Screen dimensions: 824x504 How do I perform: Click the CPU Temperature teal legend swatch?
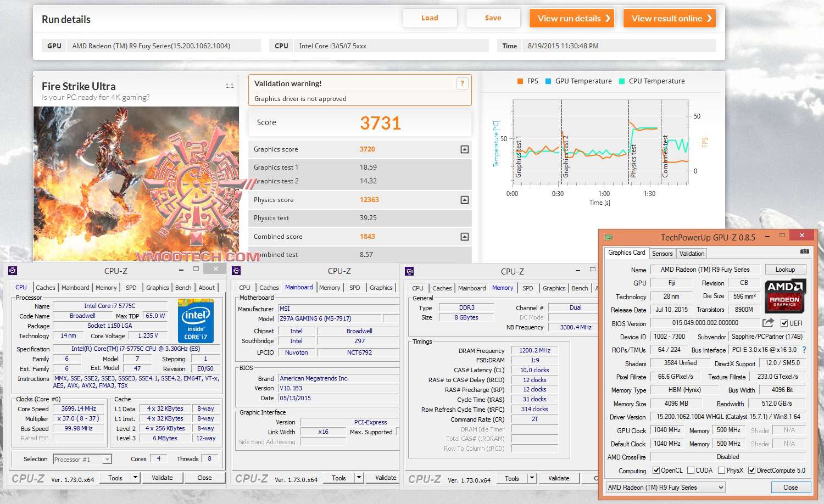pyautogui.click(x=621, y=81)
